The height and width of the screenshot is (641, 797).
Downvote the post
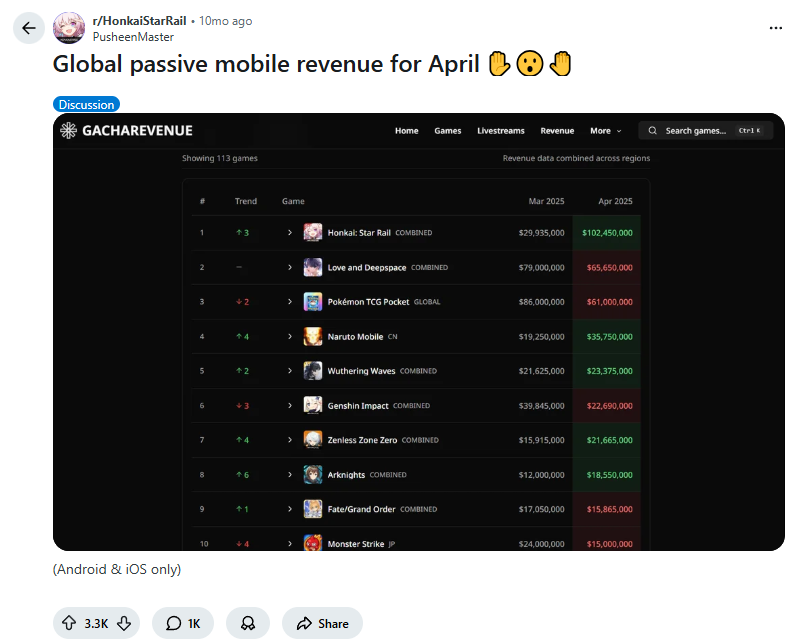click(x=124, y=623)
